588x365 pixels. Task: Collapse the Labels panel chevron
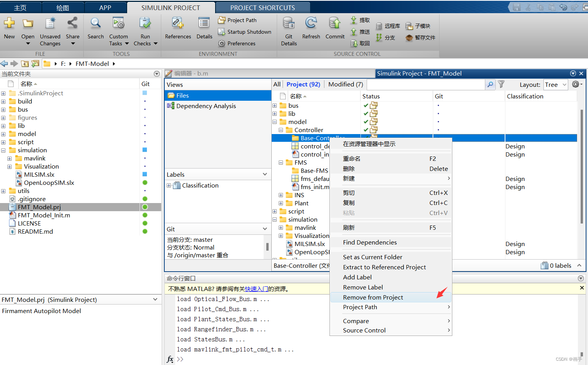click(265, 174)
